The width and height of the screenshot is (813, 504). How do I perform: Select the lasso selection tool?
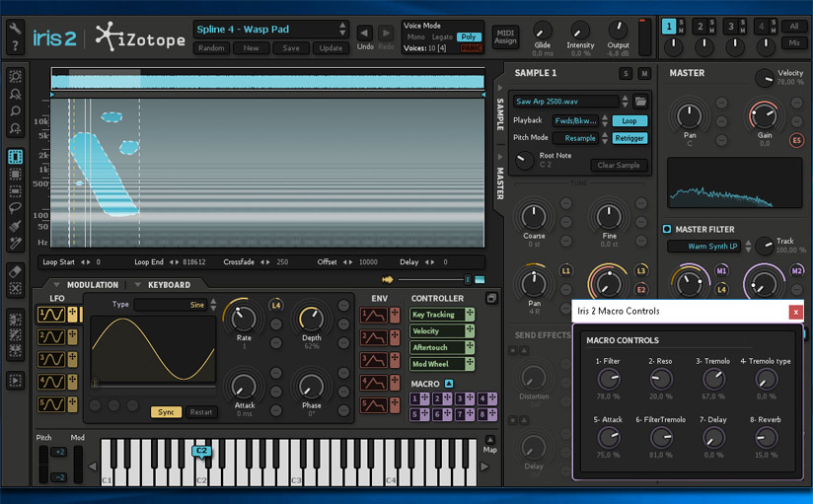16,208
